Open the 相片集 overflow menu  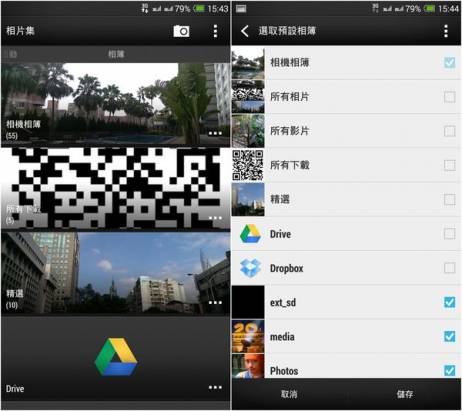[x=215, y=31]
